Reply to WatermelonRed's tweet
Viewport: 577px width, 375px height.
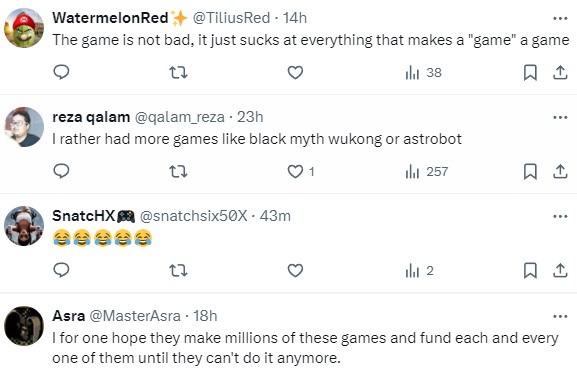[x=61, y=72]
